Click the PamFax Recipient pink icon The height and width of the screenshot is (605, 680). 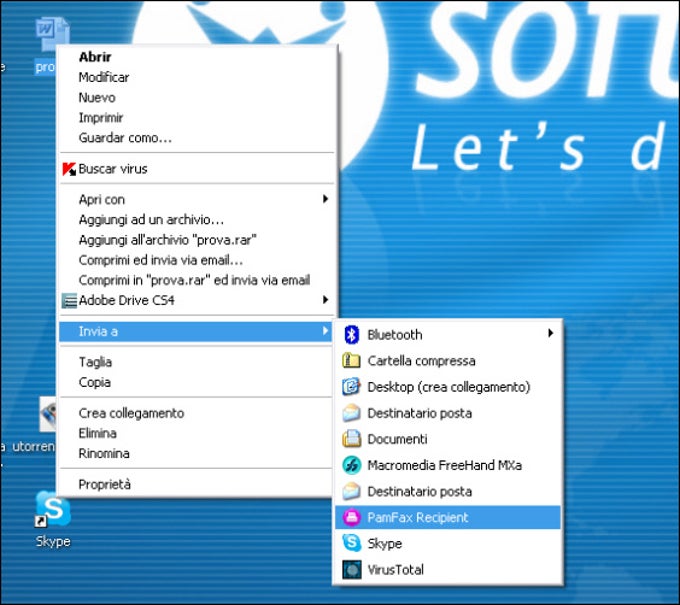click(351, 517)
